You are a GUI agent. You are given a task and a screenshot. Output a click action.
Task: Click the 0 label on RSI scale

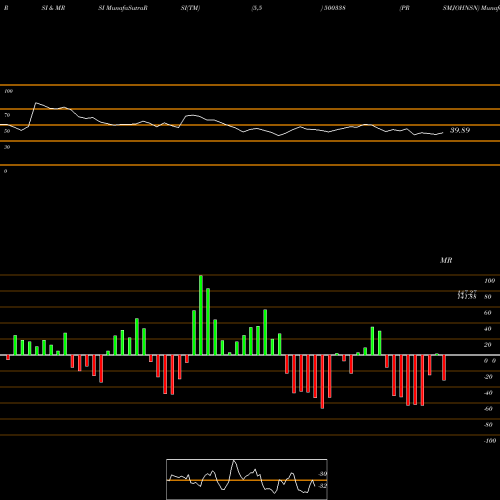[5, 171]
